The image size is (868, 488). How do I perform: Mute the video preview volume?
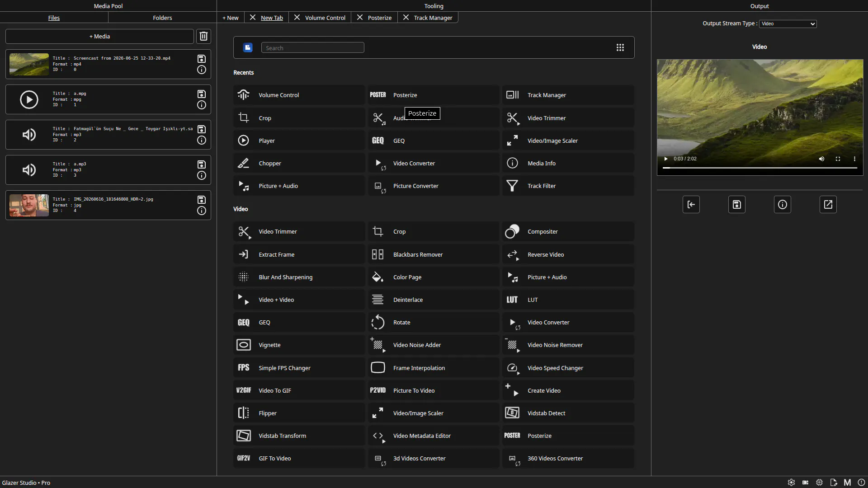(821, 159)
